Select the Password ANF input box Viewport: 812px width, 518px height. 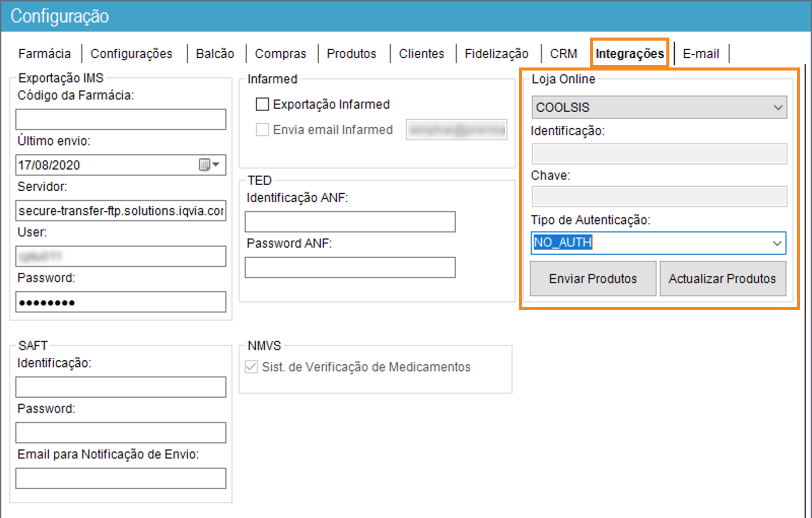click(x=350, y=267)
